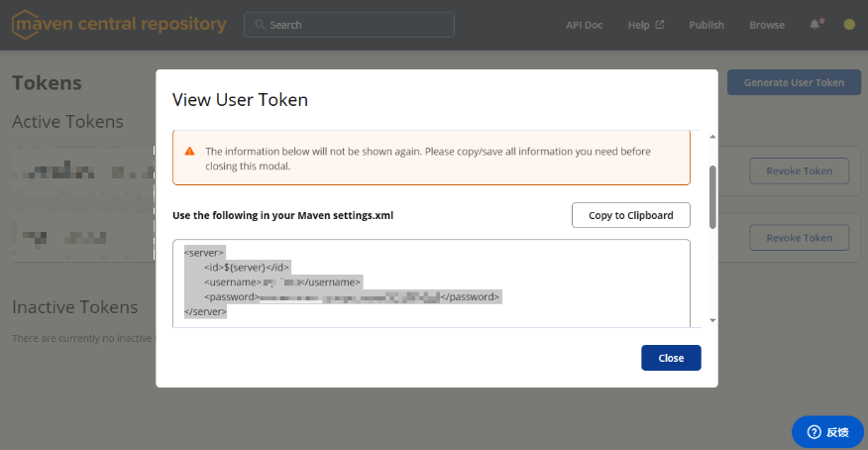Click the opening '<server>' tag line
Viewport: 868px width, 450px height.
[x=204, y=253]
